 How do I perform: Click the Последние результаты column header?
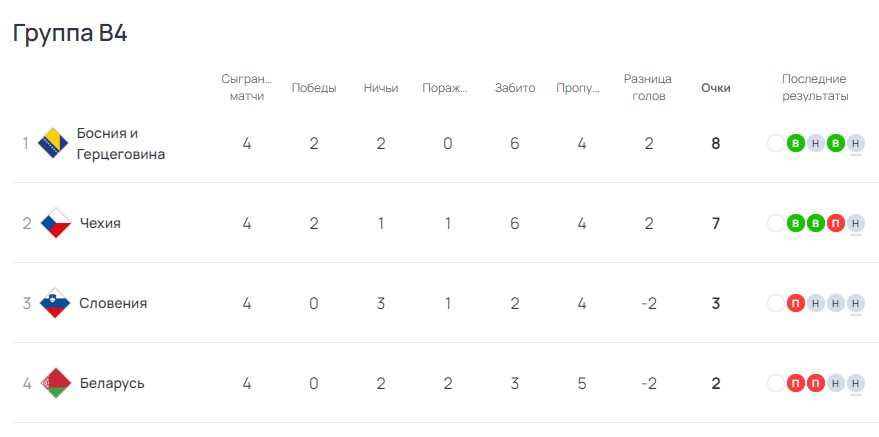(x=815, y=87)
